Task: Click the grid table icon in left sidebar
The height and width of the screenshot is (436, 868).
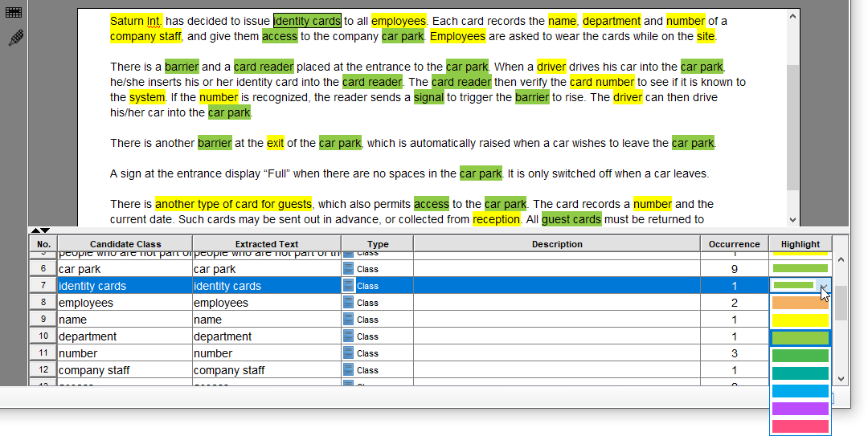Action: (x=14, y=11)
